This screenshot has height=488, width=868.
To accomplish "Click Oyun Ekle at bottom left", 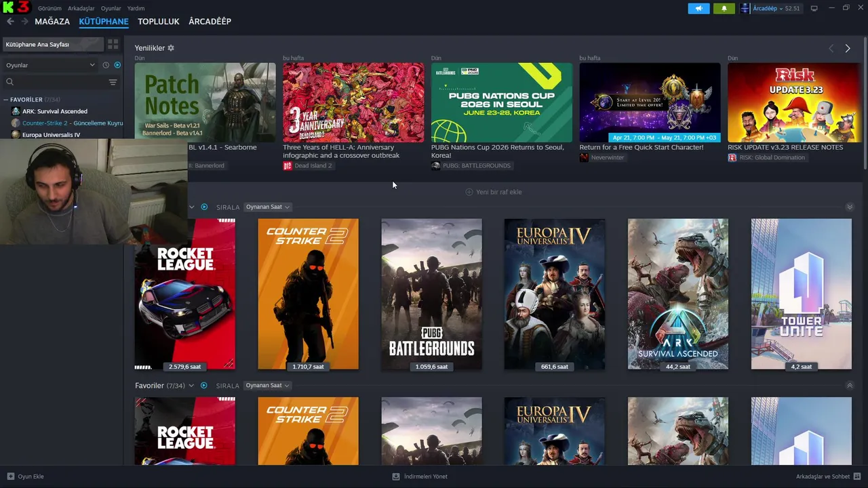I will 25,476.
